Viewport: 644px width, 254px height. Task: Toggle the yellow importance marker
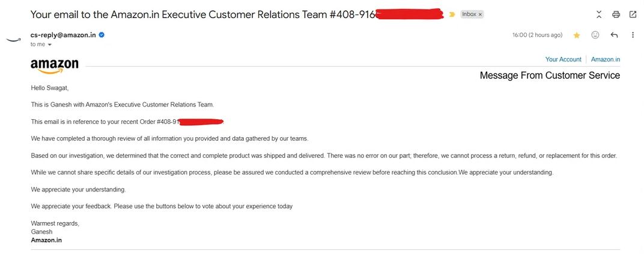452,14
